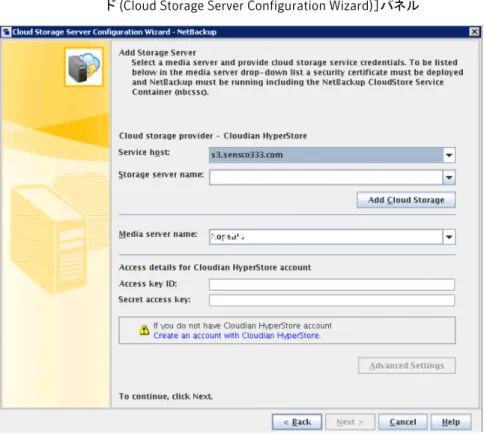The width and height of the screenshot is (484, 434).
Task: Close the Cloud Storage Server Configuration Wizard
Action: 474,32
